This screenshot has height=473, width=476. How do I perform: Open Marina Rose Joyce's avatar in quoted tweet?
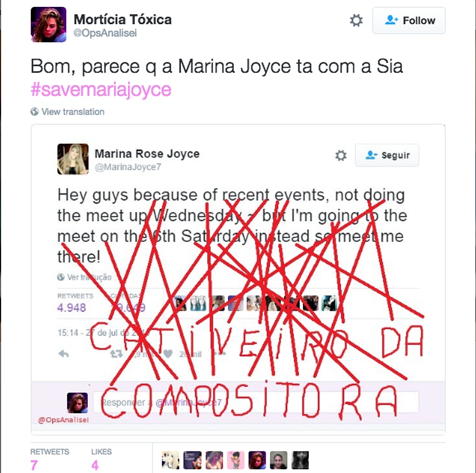coord(73,159)
